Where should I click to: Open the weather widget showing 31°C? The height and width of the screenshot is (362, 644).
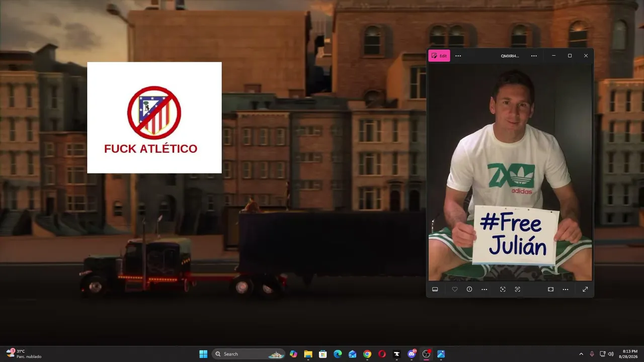pos(24,354)
